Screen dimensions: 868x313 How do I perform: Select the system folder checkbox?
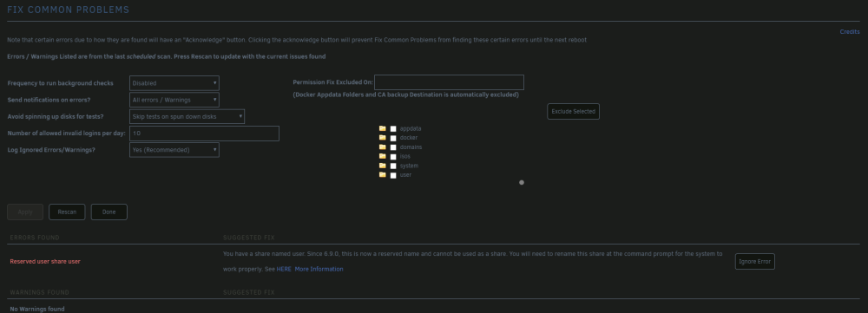[x=393, y=166]
